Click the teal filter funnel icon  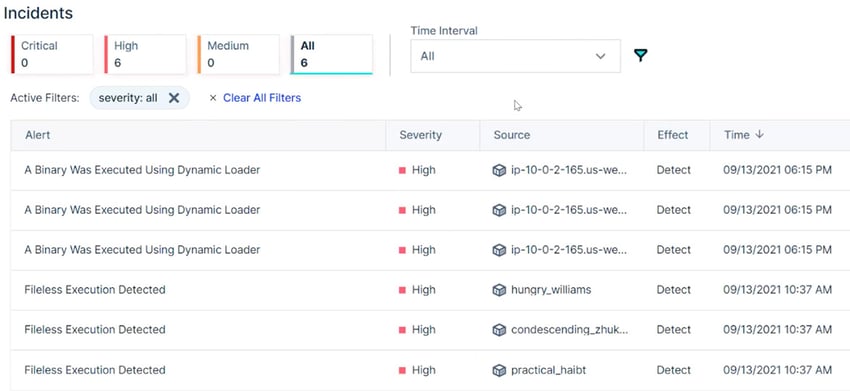point(641,55)
